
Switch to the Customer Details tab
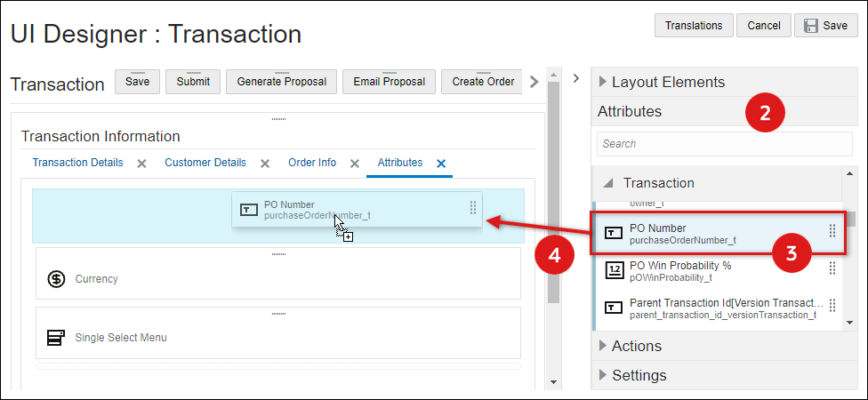point(205,163)
